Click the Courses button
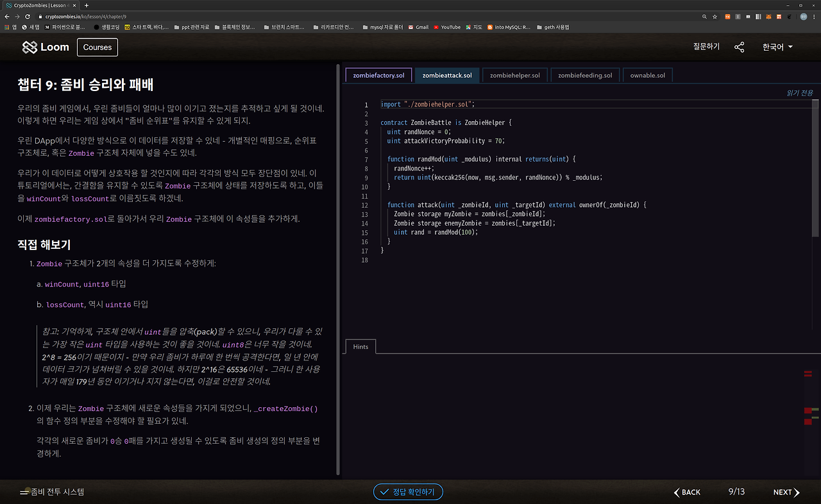 pos(97,47)
